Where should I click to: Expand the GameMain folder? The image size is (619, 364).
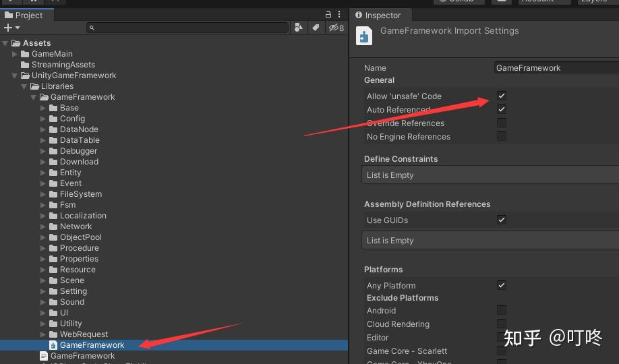(x=15, y=54)
